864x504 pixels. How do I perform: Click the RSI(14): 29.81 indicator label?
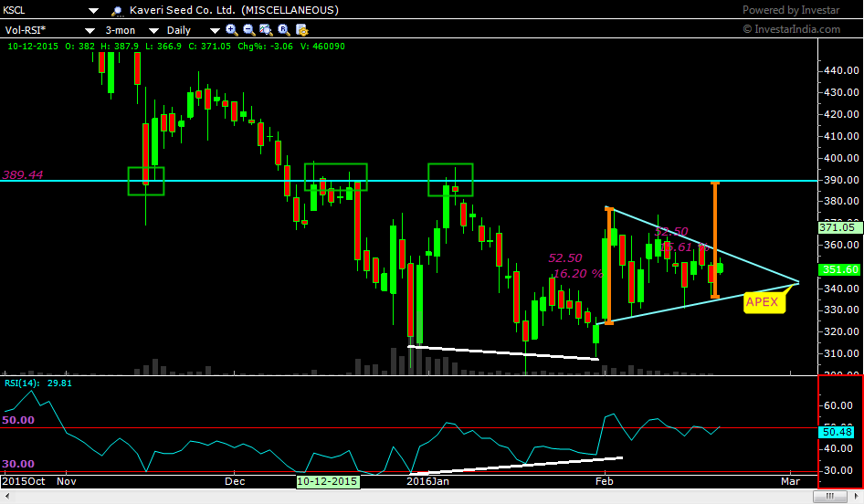pyautogui.click(x=38, y=383)
